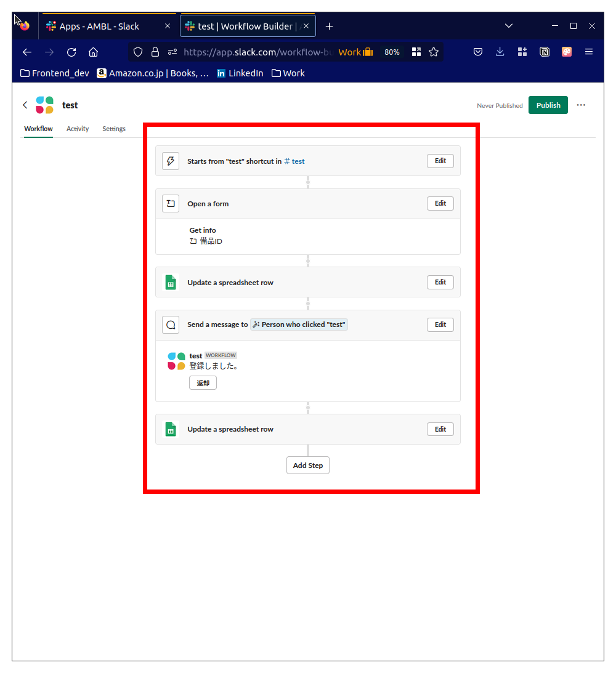Open the tab list dropdown chevron
Viewport: 616px width, 673px height.
[x=509, y=25]
